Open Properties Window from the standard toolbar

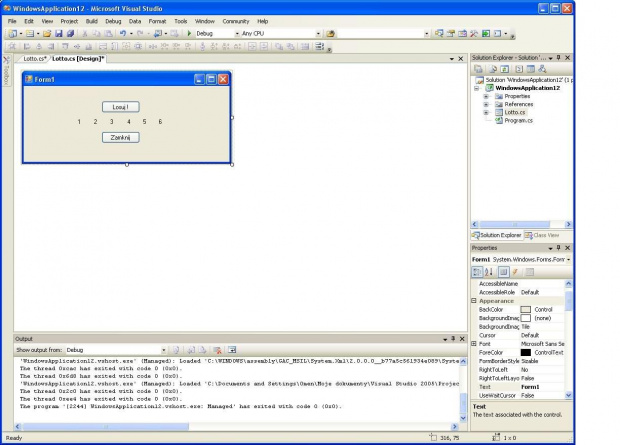coord(450,34)
